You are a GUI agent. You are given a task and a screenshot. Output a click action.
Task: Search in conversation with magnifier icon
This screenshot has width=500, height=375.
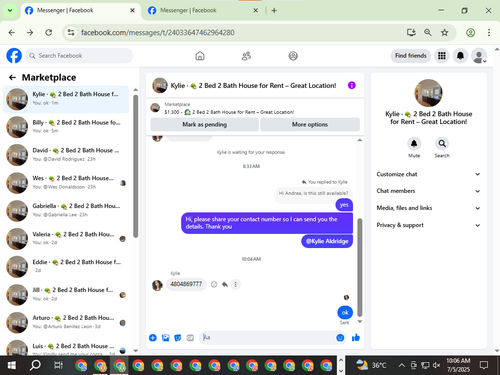point(442,144)
